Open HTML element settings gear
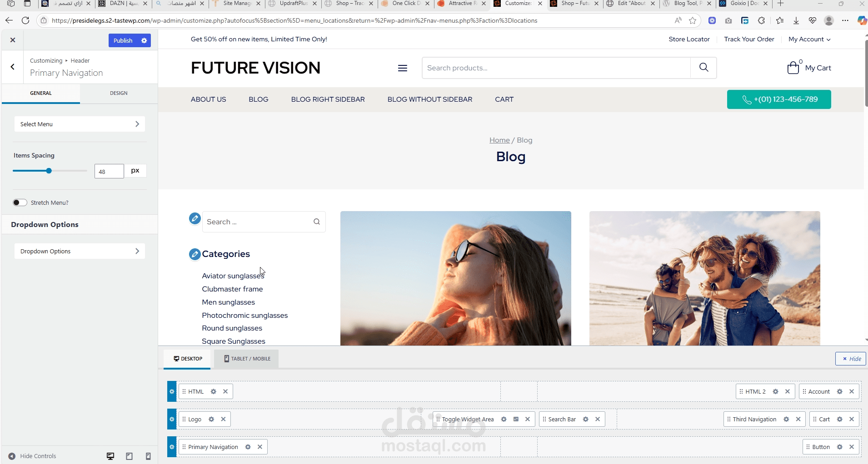868x464 pixels. [213, 391]
